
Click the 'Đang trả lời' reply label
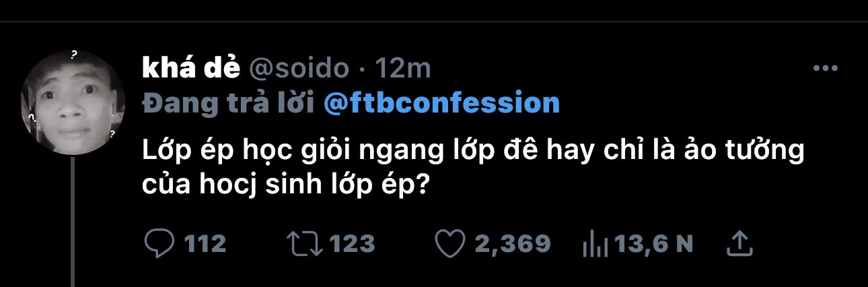click(229, 103)
